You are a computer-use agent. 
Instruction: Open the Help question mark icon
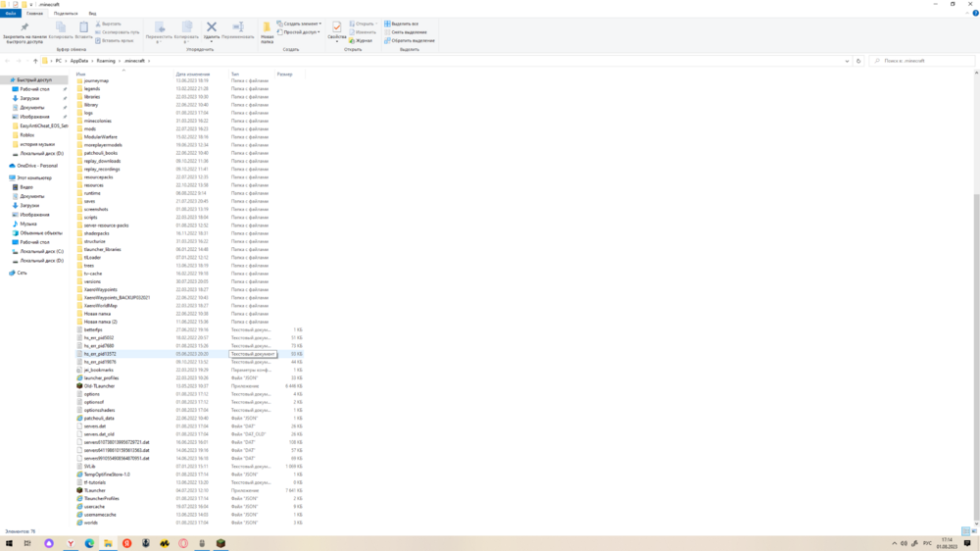point(975,13)
